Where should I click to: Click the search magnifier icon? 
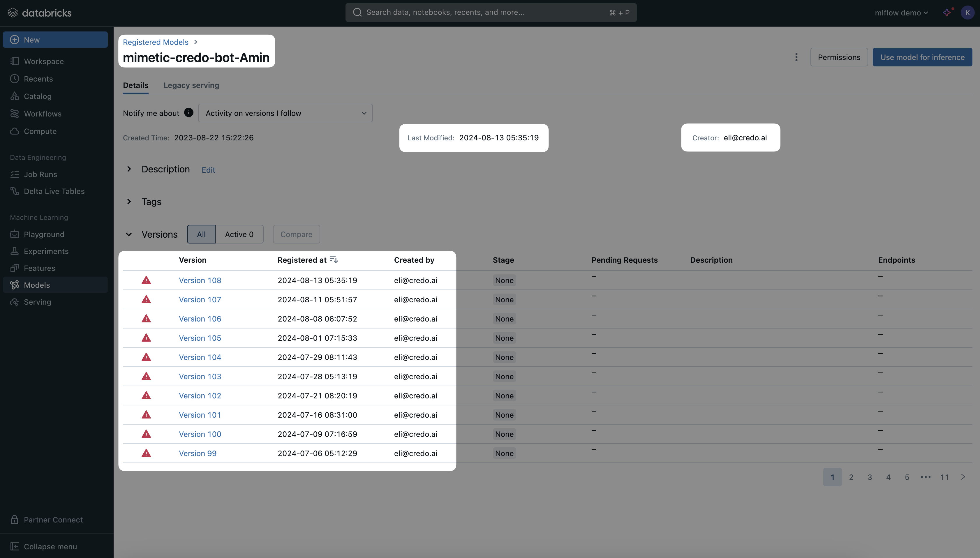coord(357,12)
